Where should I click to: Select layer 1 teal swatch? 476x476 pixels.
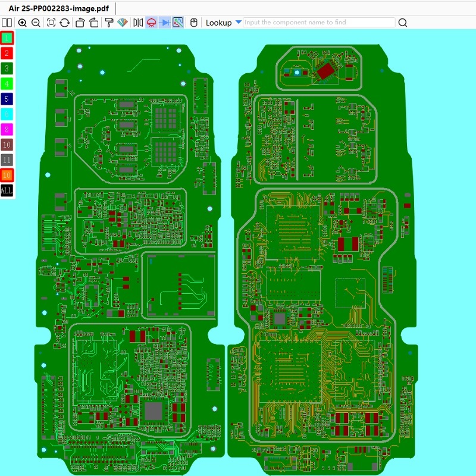[x=7, y=38]
